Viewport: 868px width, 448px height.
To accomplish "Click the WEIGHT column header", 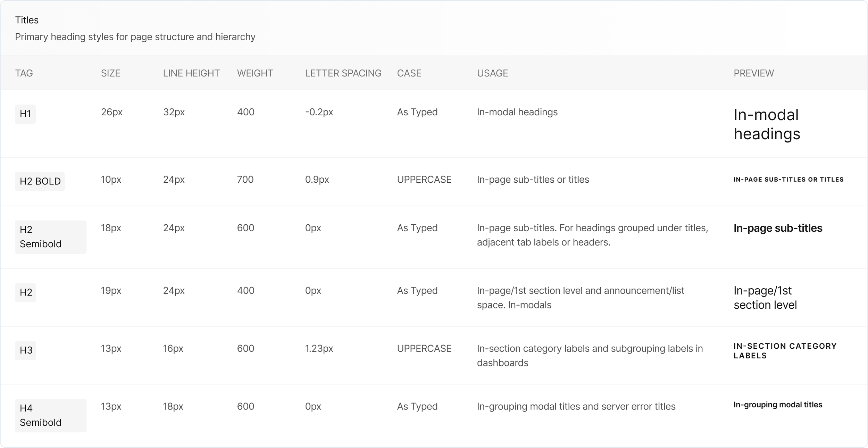I will point(255,73).
